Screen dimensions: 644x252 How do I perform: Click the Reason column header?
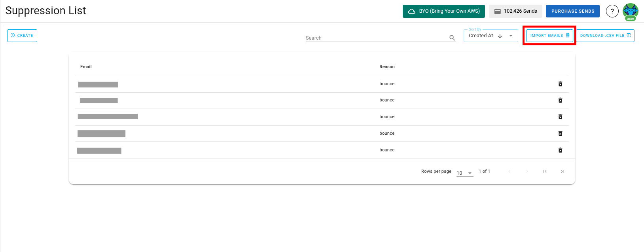[387, 67]
